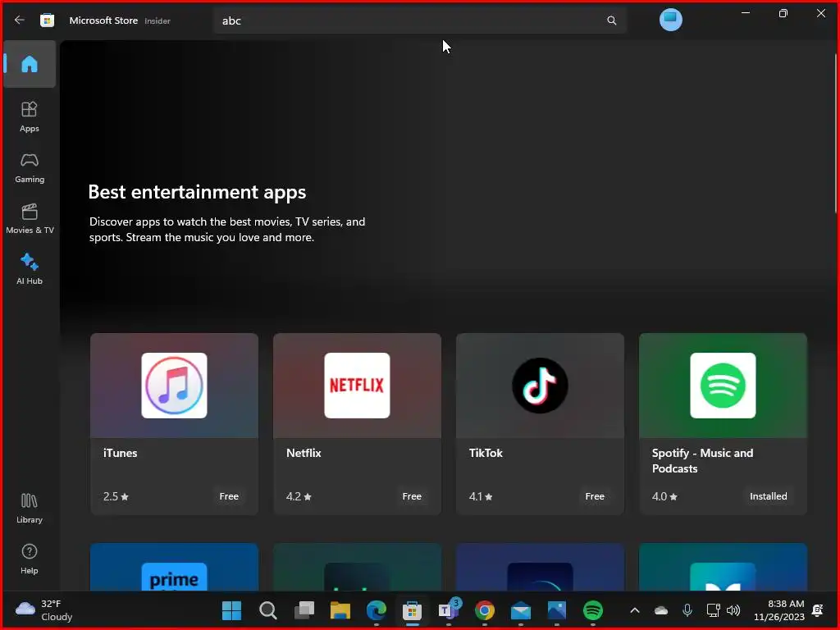The height and width of the screenshot is (630, 840).
Task: Open the iTunes app title
Action: [120, 453]
